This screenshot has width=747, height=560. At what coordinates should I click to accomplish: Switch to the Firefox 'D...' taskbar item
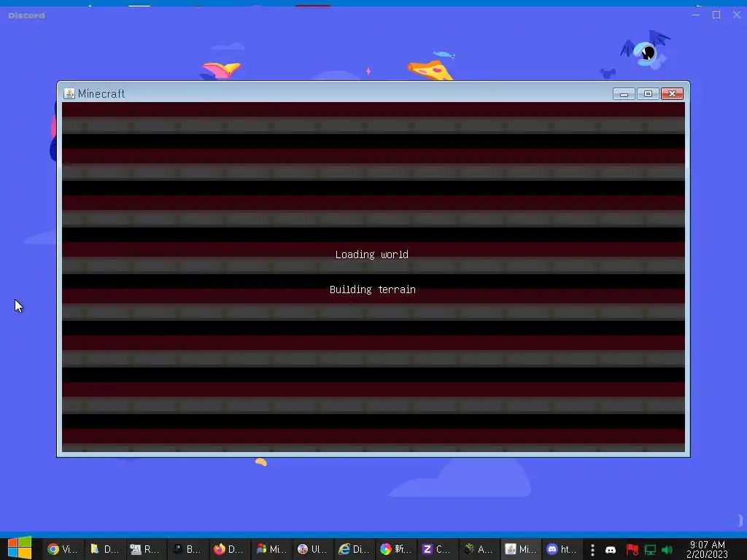pyautogui.click(x=228, y=549)
